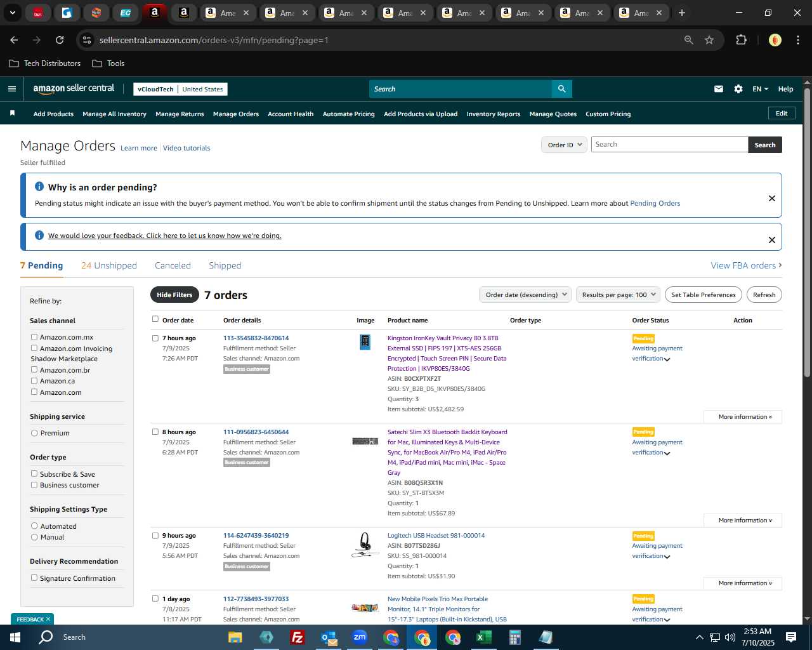Dismiss the feedback request banner
The height and width of the screenshot is (650, 812).
pyautogui.click(x=772, y=239)
